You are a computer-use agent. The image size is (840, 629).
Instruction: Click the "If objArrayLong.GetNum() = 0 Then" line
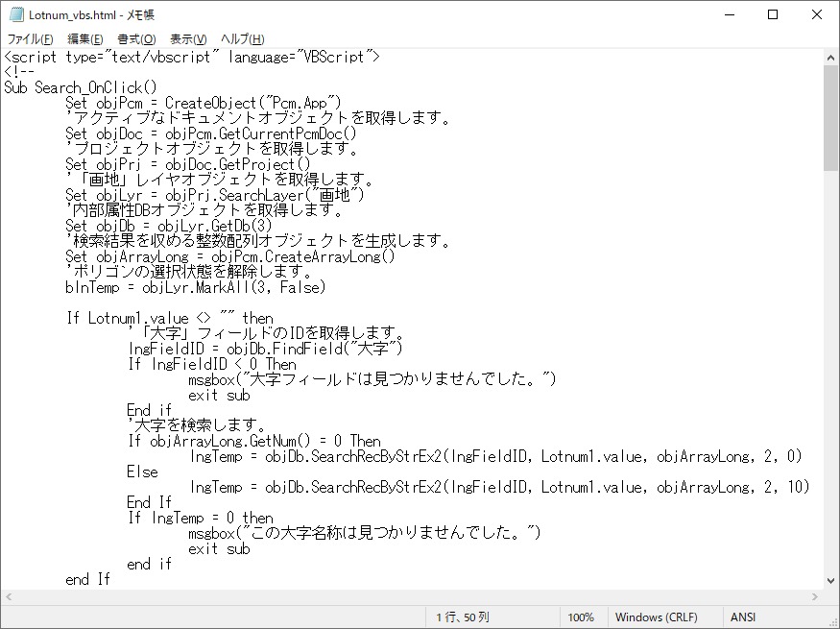[254, 442]
